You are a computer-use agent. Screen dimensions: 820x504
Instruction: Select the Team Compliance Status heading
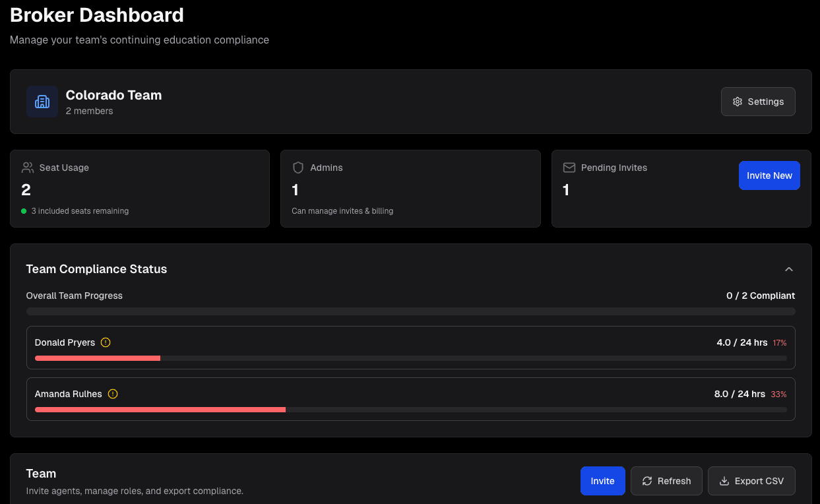click(x=96, y=269)
